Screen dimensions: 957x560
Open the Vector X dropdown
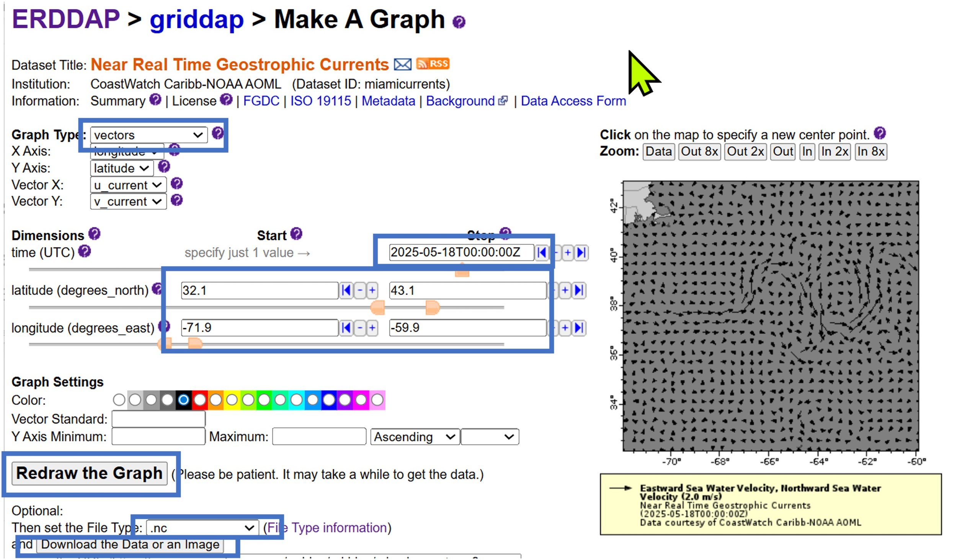tap(128, 185)
